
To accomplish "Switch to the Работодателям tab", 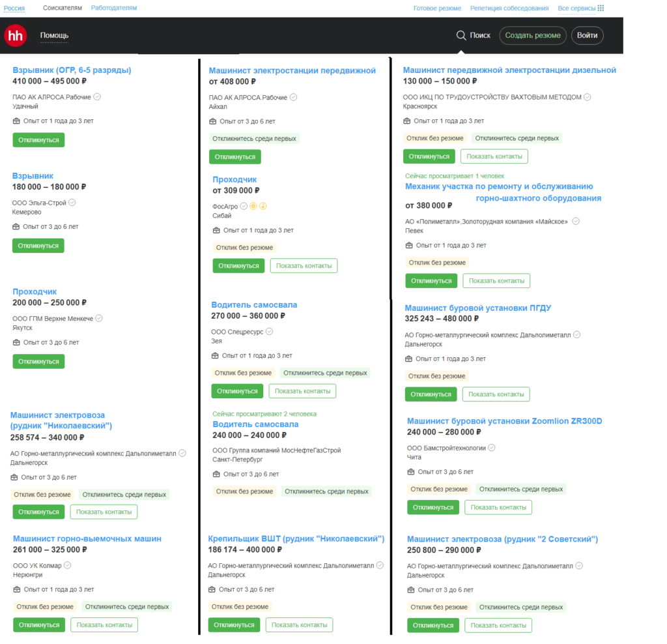I will pos(114,8).
